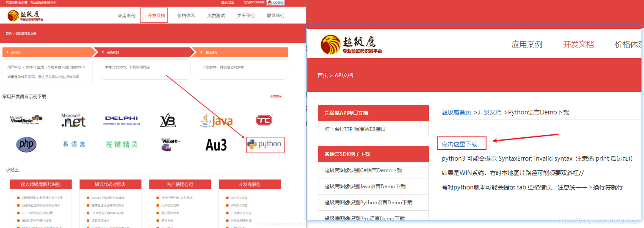Click the 易语言 logo
Image resolution: width=644 pixels, height=228 pixels.
coord(74,145)
